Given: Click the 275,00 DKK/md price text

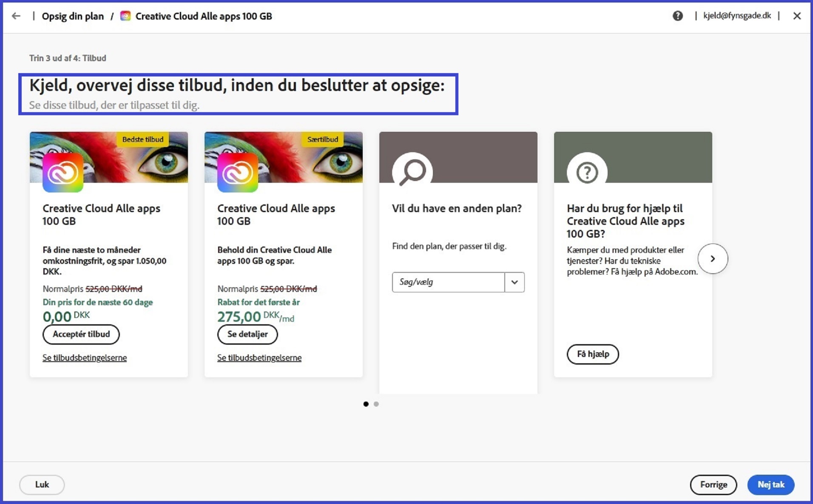Looking at the screenshot, I should click(x=256, y=317).
